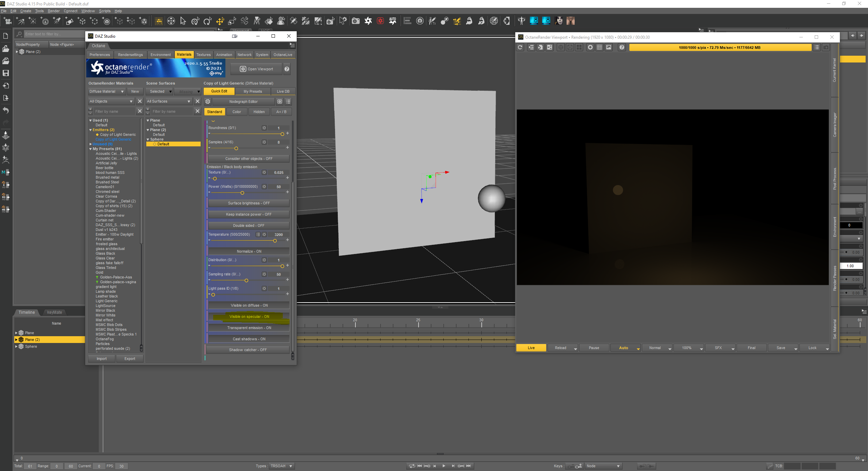Screen dimensions: 868x471
Task: Turn off Cast shadows
Action: (x=248, y=339)
